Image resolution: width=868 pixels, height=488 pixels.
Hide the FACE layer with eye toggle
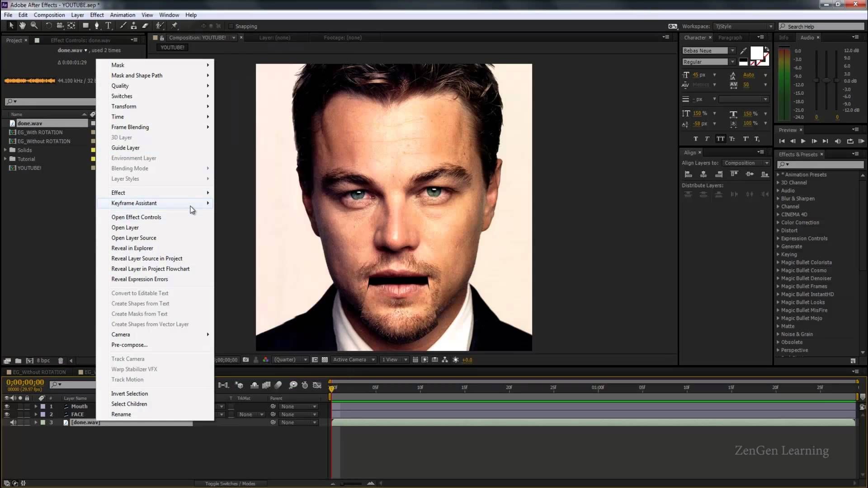tap(7, 414)
